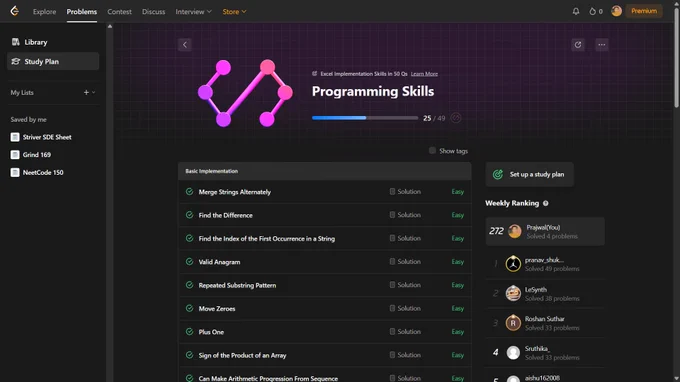Expand the Interview dropdown menu
This screenshot has height=382, width=680.
tap(193, 12)
